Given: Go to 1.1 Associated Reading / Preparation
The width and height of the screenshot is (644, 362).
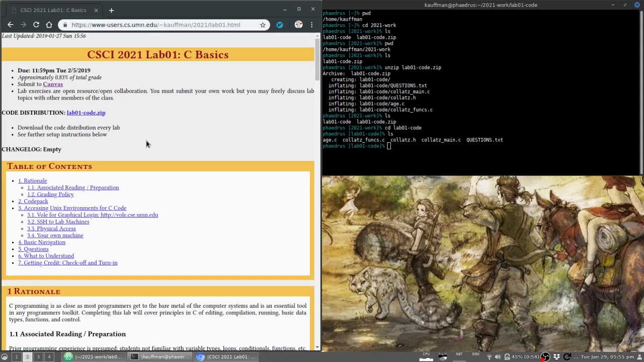Looking at the screenshot, I should pos(73,188).
